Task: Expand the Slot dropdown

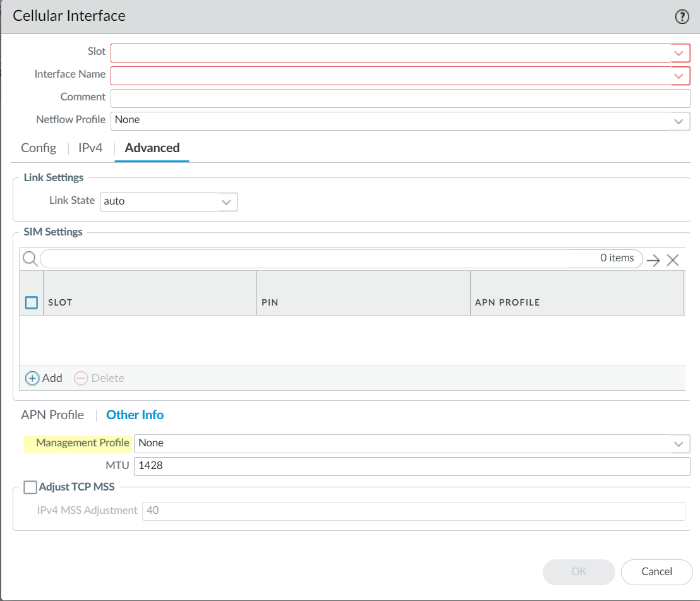Action: click(x=679, y=53)
